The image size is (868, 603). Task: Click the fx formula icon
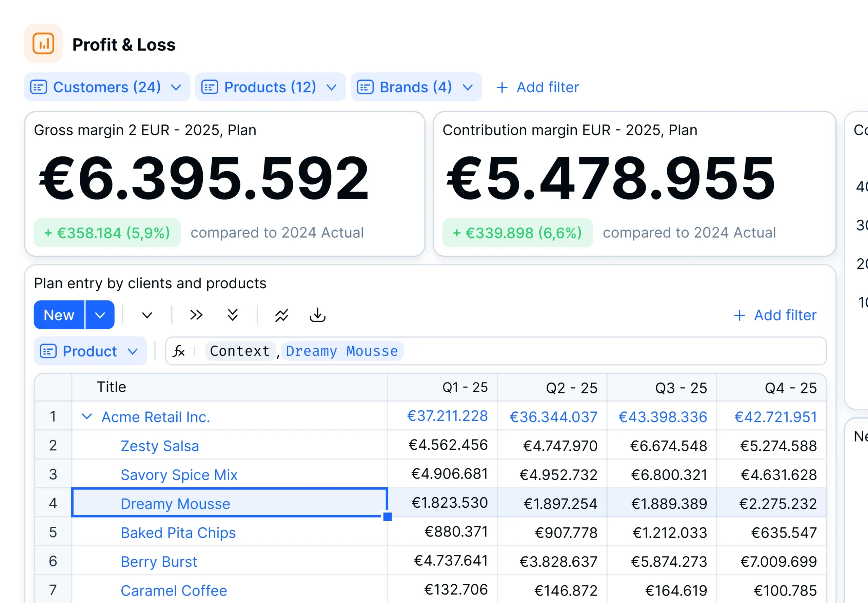point(179,351)
